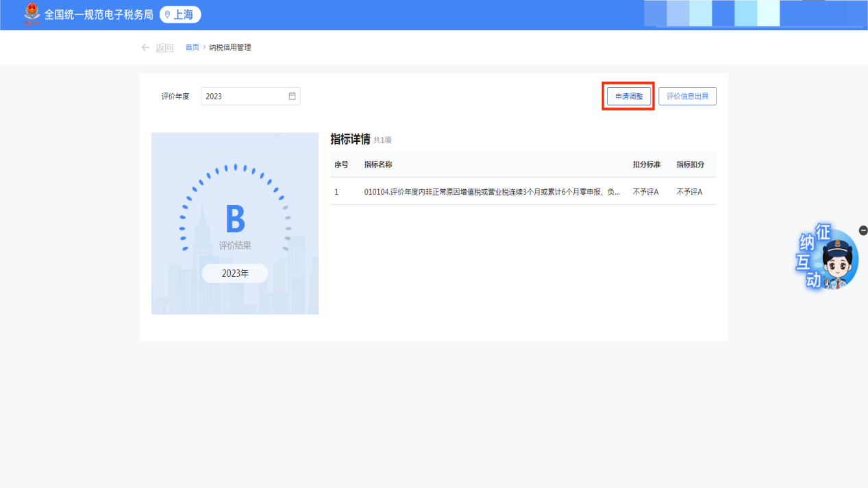Click the 指标扣分 column header

[x=691, y=164]
